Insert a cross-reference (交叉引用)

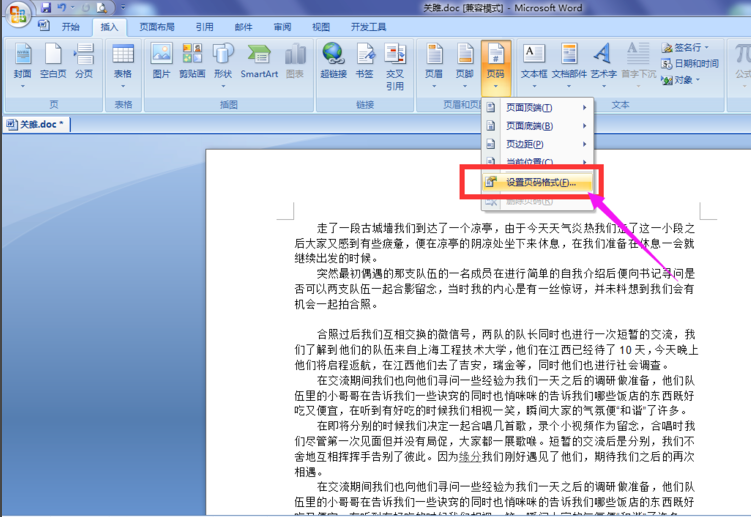click(x=395, y=67)
